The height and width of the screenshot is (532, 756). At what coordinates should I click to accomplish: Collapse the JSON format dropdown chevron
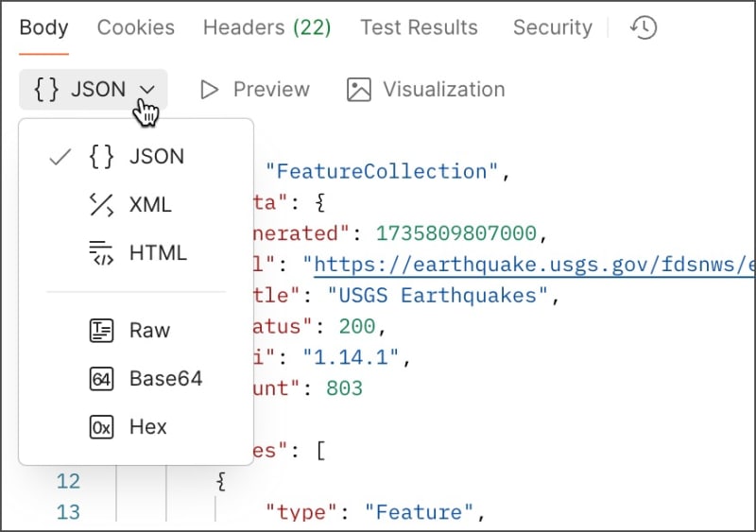pos(146,90)
